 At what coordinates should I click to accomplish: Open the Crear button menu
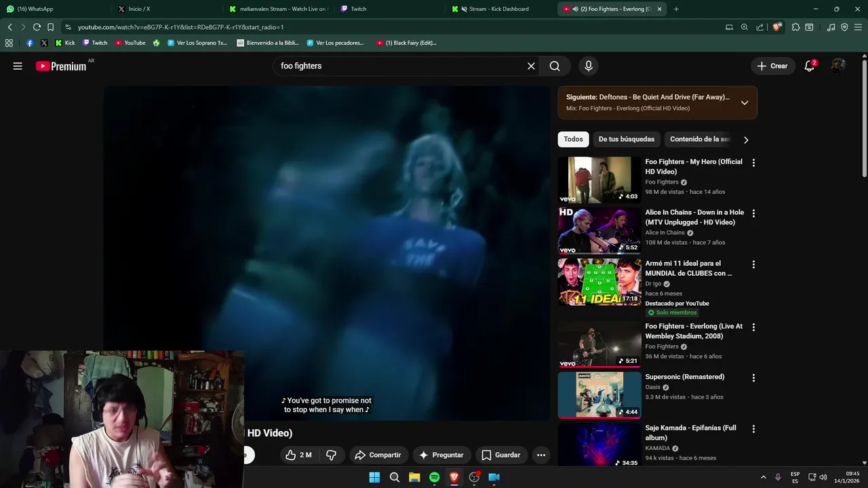(x=772, y=66)
